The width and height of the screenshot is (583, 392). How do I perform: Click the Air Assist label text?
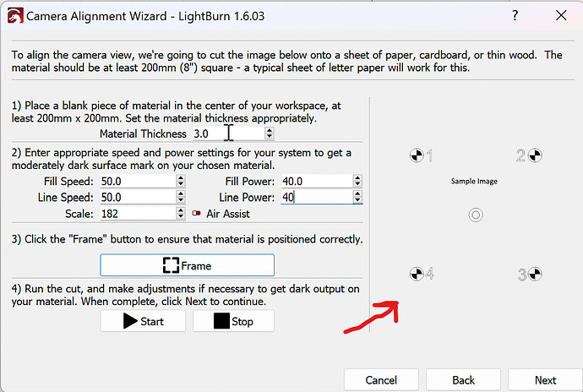pos(228,214)
